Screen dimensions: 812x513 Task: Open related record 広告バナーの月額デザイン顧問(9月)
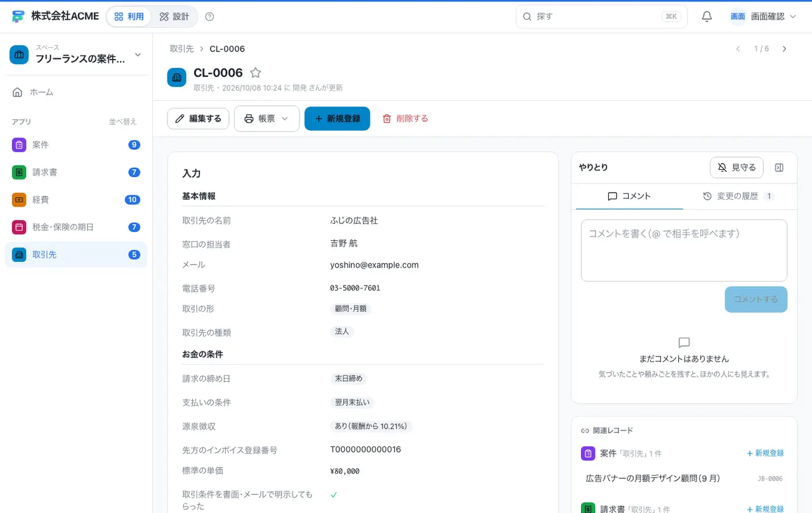pos(684,479)
